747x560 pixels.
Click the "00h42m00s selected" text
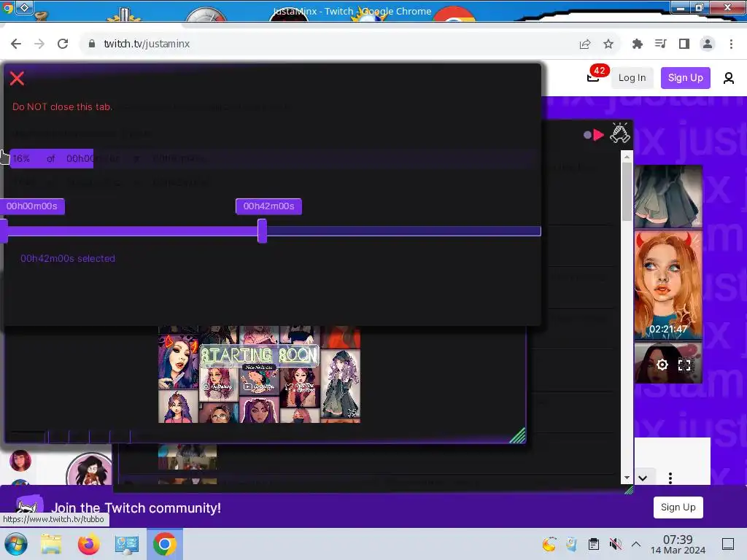tap(68, 259)
